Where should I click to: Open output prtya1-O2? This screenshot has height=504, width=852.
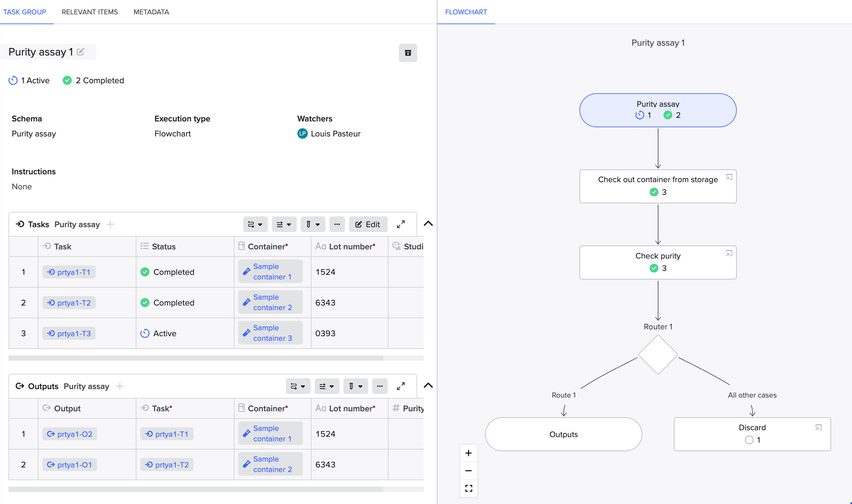pos(70,434)
